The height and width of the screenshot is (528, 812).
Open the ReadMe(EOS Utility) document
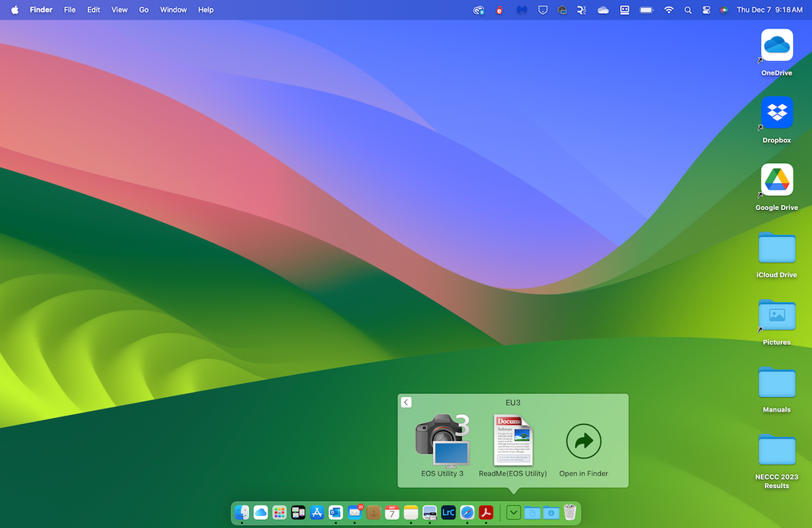click(513, 440)
